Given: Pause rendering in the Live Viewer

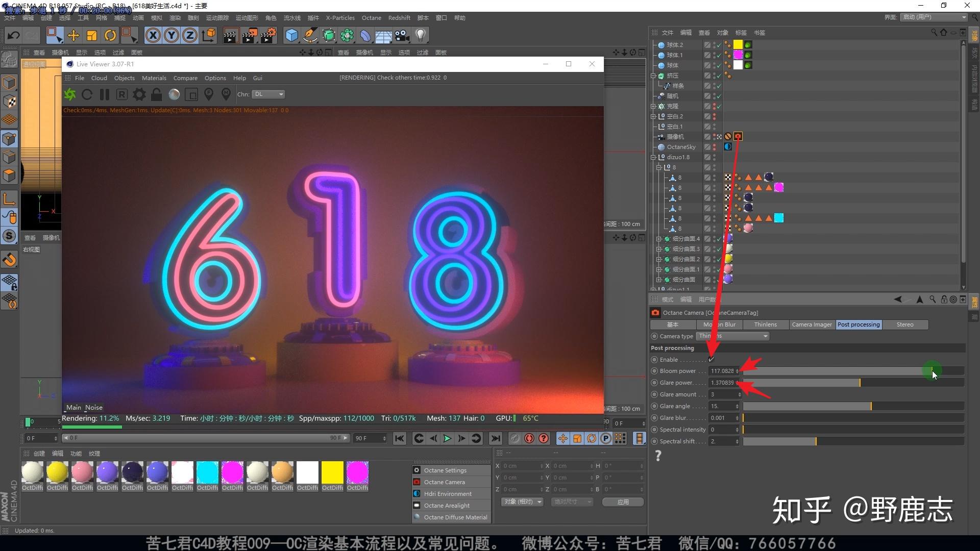Looking at the screenshot, I should tap(104, 94).
